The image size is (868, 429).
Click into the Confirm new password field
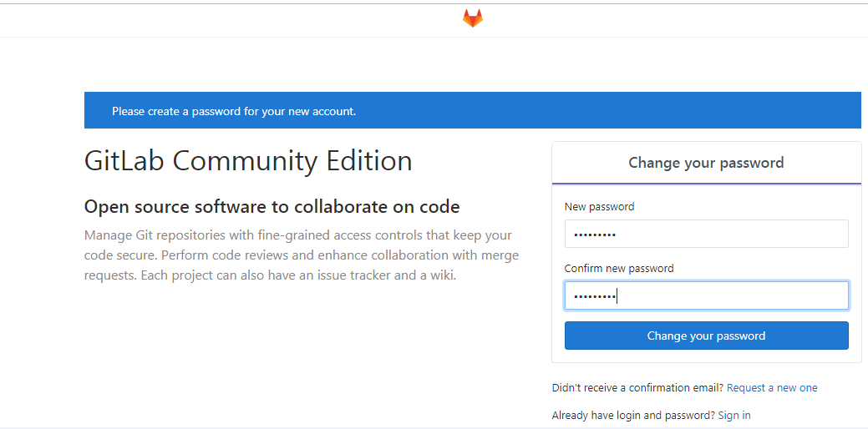(706, 296)
